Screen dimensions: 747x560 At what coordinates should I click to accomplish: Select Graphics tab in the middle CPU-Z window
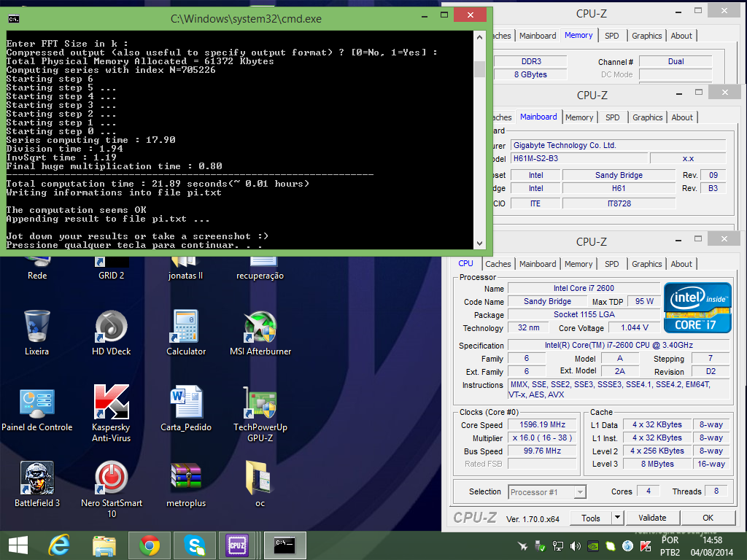[648, 117]
